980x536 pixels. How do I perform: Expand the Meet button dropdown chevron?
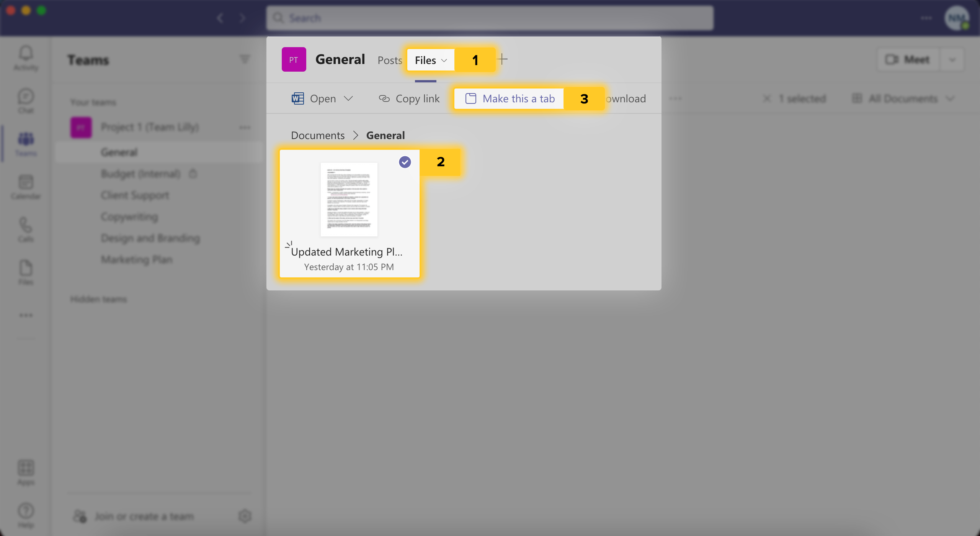click(x=952, y=59)
